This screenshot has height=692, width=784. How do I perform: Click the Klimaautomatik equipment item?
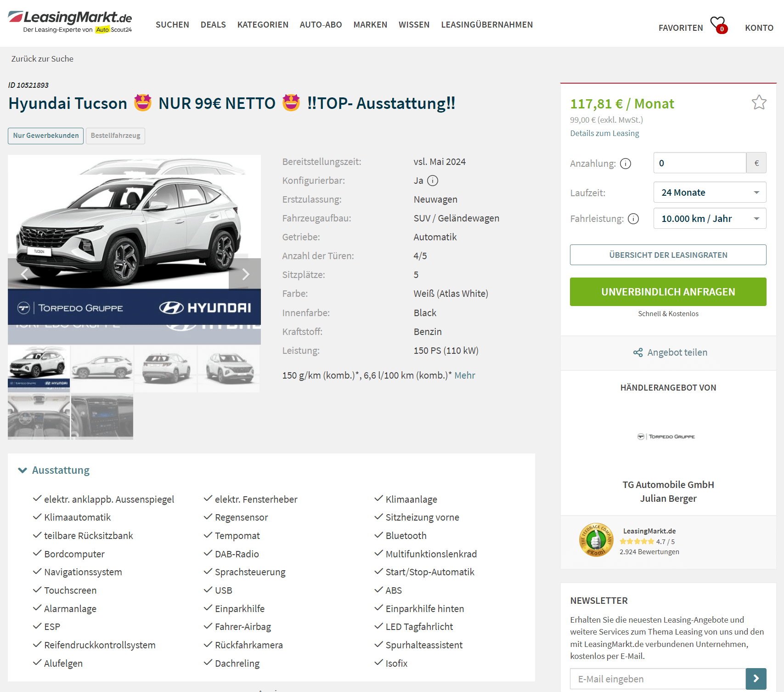77,517
